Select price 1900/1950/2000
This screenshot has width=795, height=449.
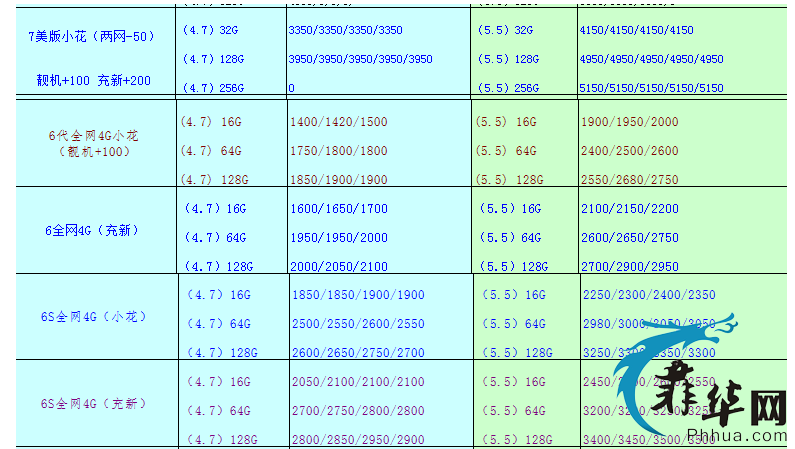tap(630, 122)
